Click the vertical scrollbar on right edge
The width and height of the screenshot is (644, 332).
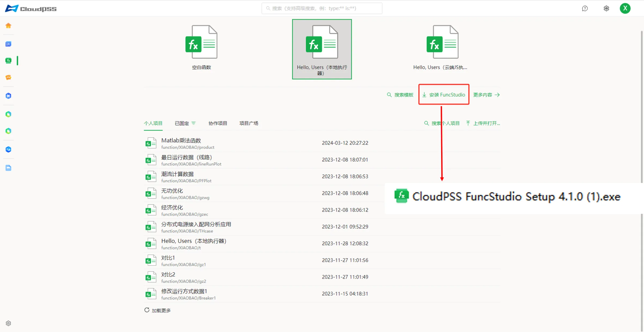coord(642,107)
